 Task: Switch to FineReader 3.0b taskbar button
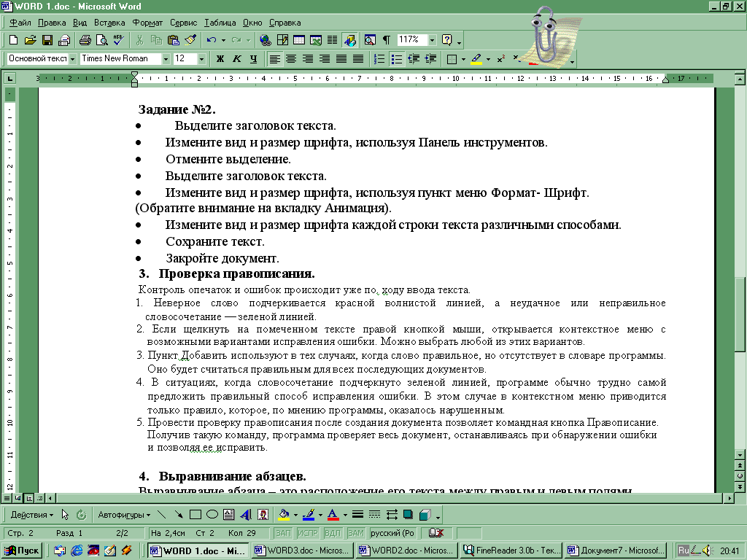[x=511, y=551]
